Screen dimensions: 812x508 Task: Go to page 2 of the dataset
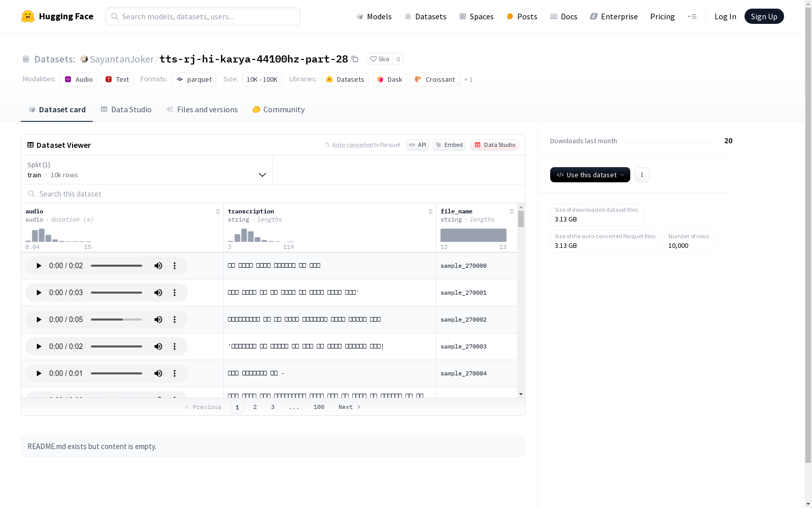point(255,407)
